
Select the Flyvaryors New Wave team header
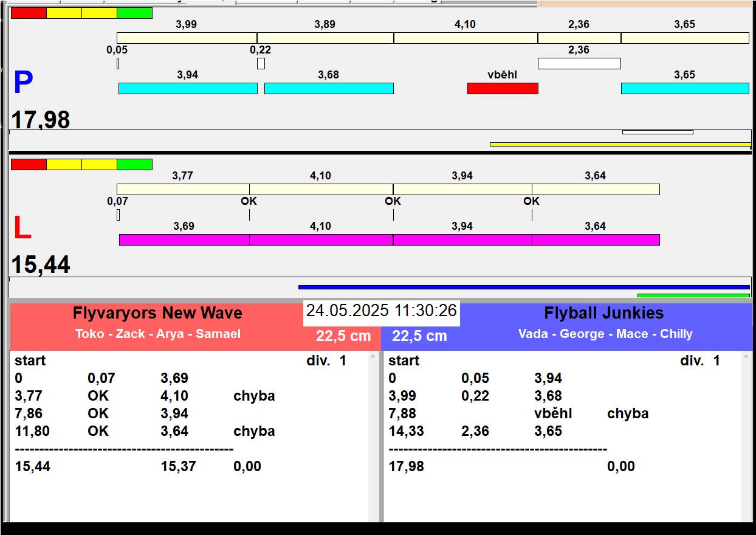click(x=157, y=313)
